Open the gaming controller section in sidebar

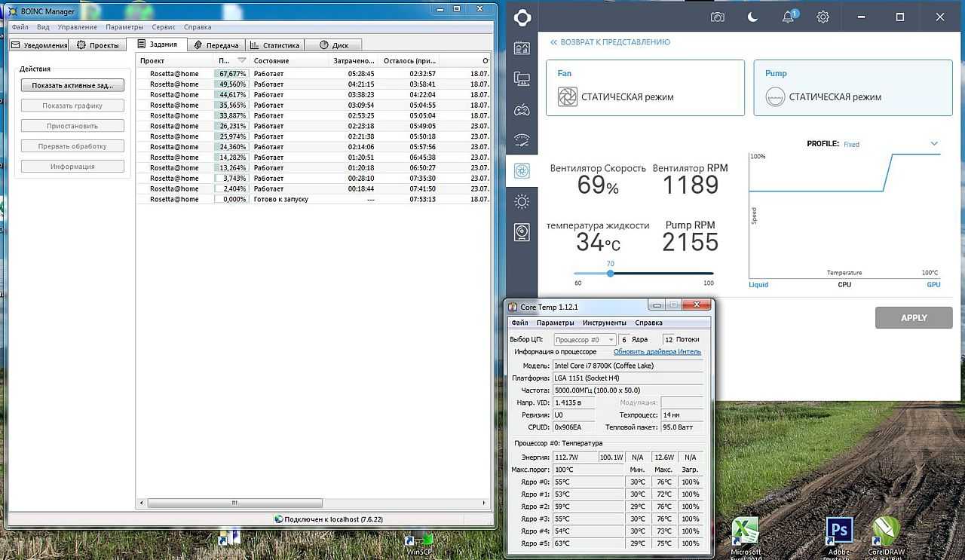click(x=522, y=110)
